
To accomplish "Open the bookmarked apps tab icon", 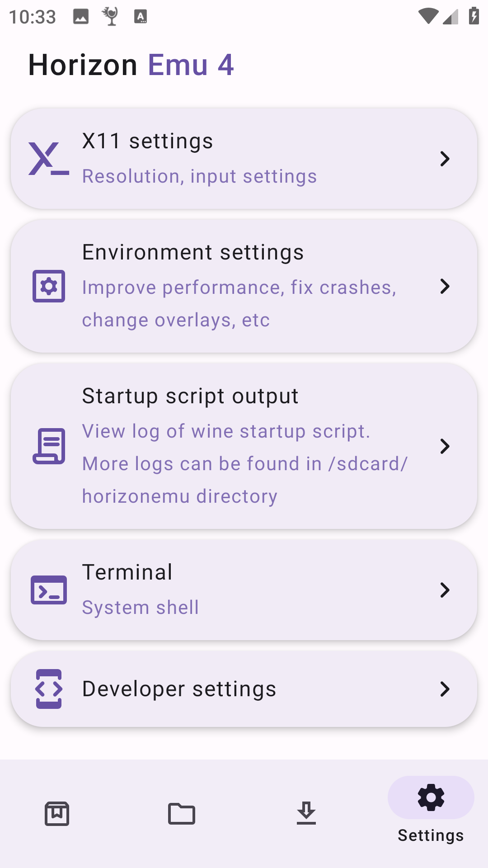I will (x=57, y=814).
